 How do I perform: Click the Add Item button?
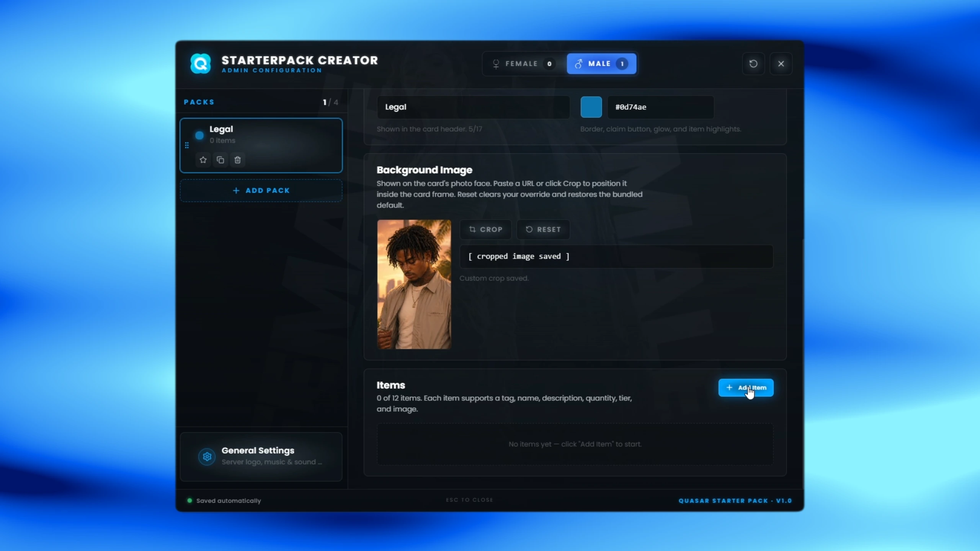pyautogui.click(x=746, y=388)
